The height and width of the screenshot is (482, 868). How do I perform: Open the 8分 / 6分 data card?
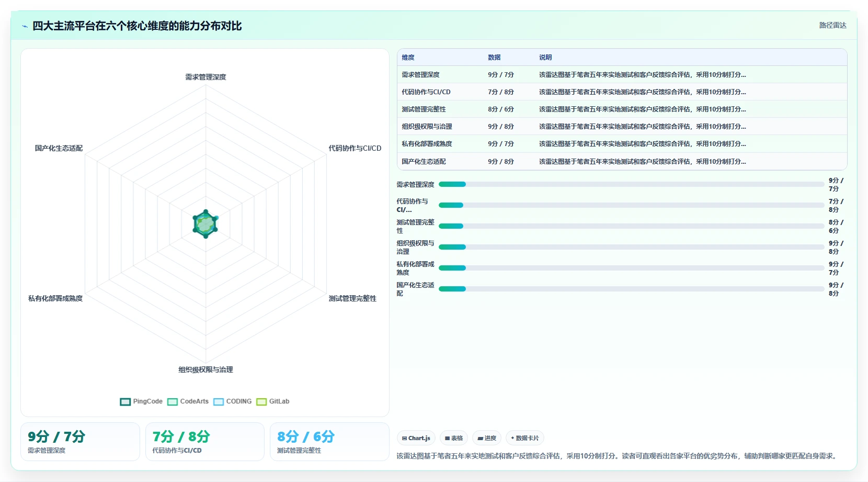(329, 442)
